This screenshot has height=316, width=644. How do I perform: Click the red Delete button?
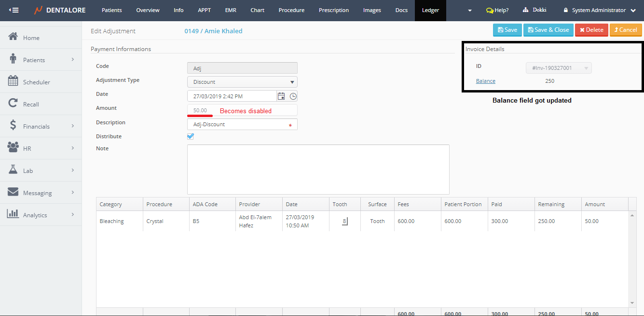591,30
